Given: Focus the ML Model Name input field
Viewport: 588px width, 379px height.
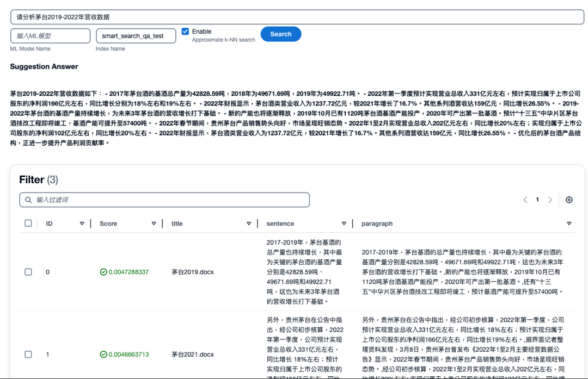Looking at the screenshot, I should [50, 36].
